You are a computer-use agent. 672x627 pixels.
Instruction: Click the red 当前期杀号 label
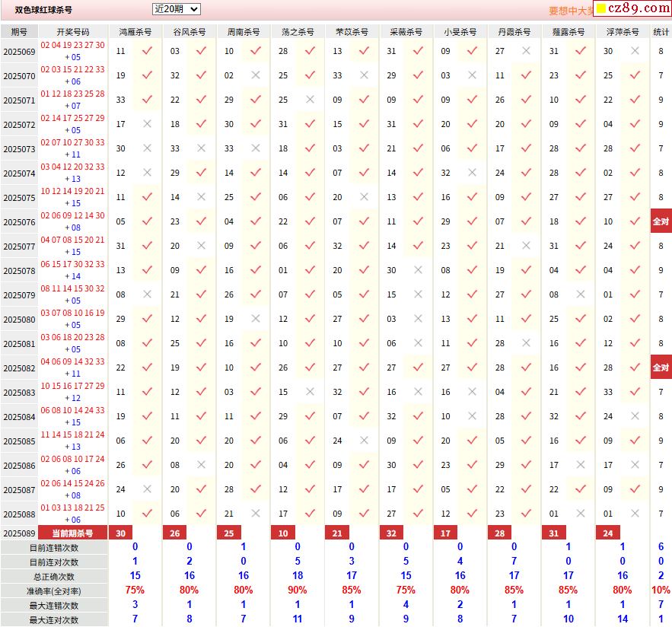click(x=72, y=533)
